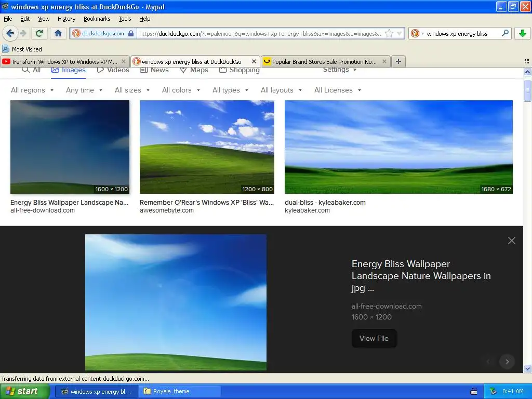
Task: Open Energy Bliss Wallpaper title in detail panel
Action: [421, 276]
